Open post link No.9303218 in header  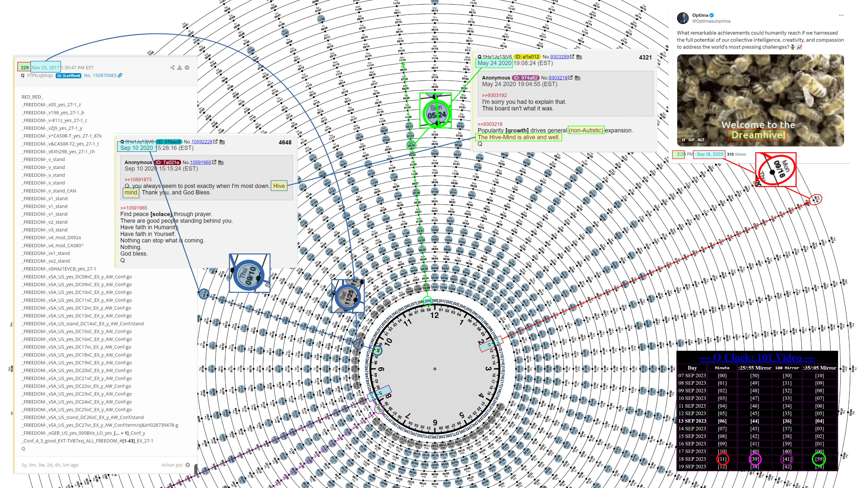coord(558,78)
